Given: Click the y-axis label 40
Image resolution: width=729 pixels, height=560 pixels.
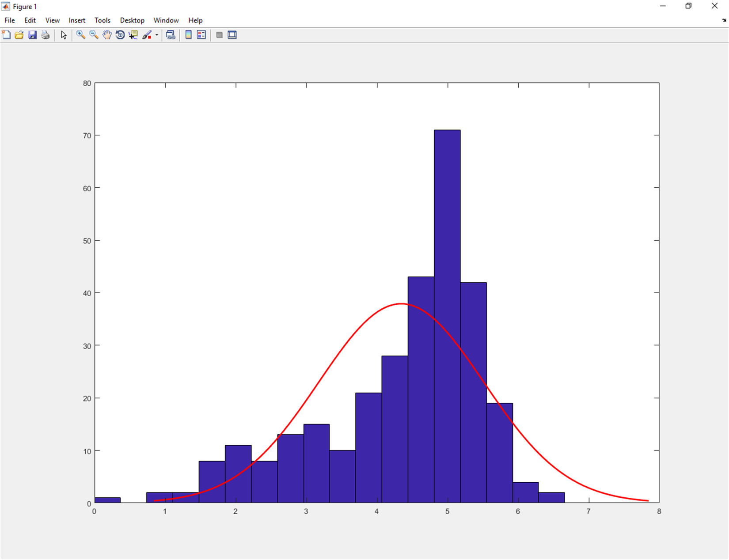Looking at the screenshot, I should click(x=87, y=293).
